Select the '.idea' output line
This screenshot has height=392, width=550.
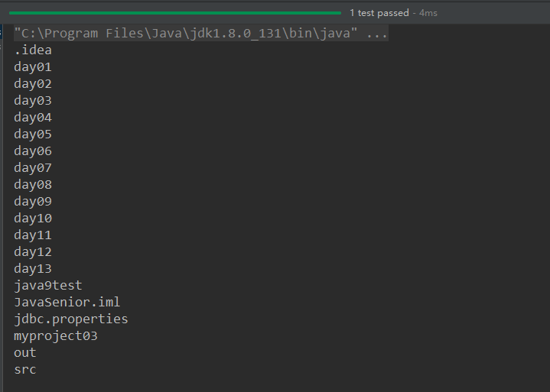click(33, 50)
